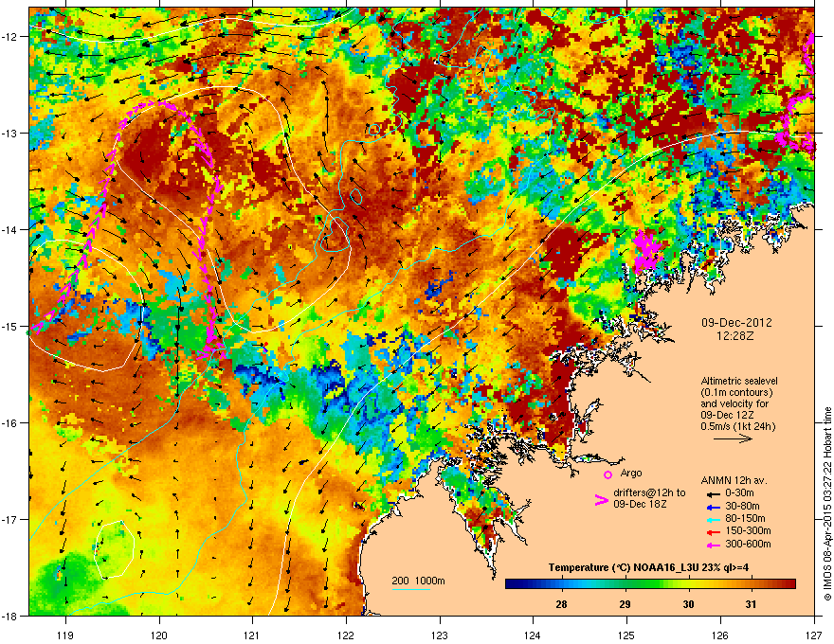Viewport: 834px width, 644px height.
Task: Click the 'Altimetric sealevel' caption line
Action: click(739, 381)
